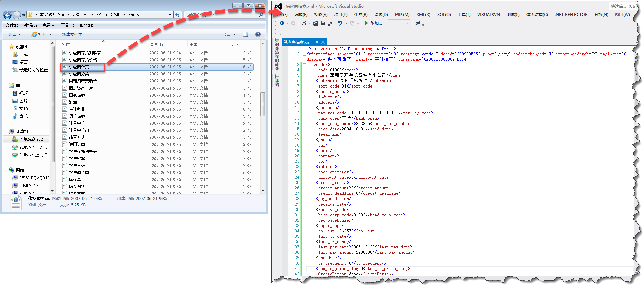644x287 pixels.
Task: Refresh the Explorer Samples folder
Action: 178,15
